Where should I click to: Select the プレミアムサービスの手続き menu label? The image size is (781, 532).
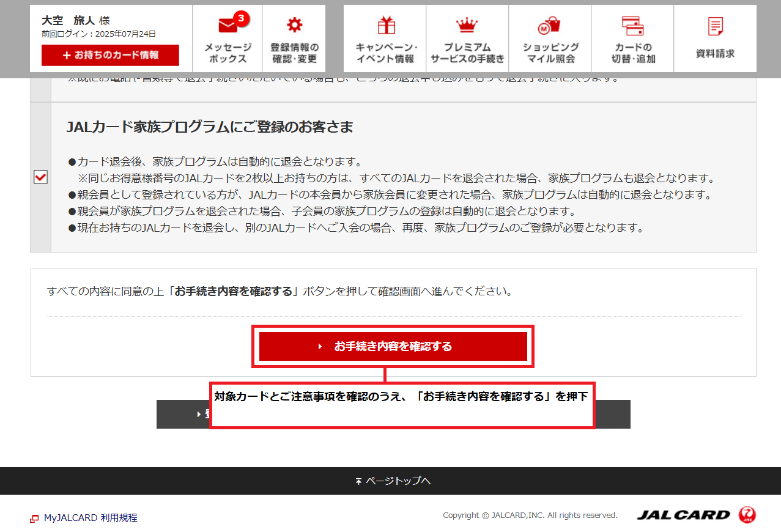point(467,53)
